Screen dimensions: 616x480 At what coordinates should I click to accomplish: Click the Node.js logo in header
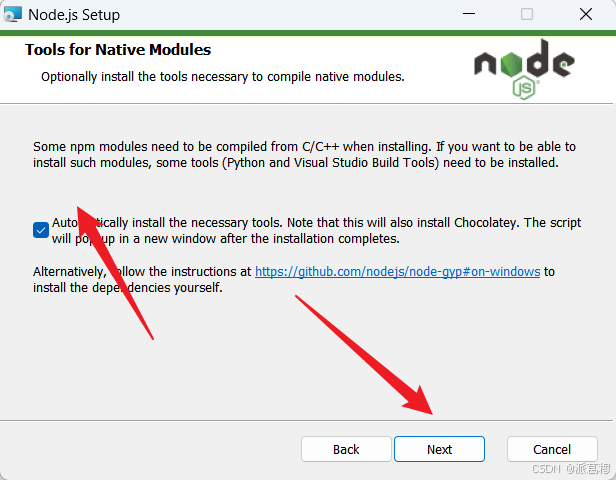[524, 69]
